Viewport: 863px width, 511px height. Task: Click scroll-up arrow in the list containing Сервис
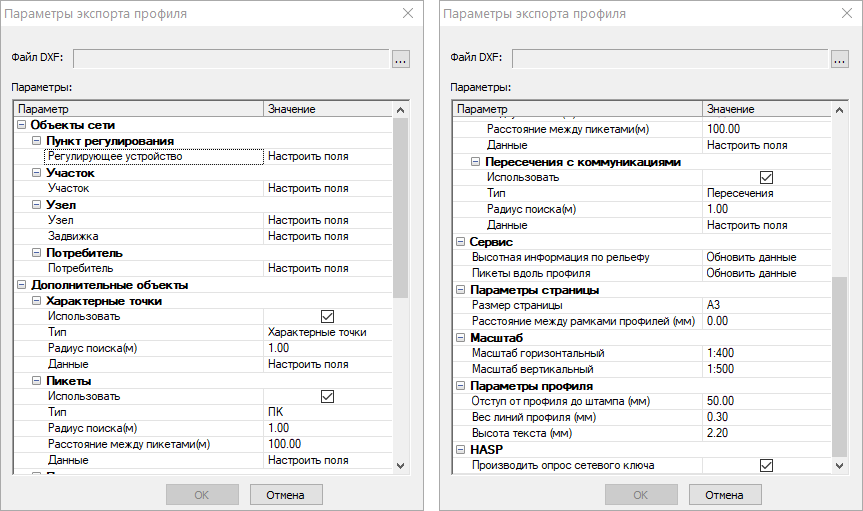point(839,109)
